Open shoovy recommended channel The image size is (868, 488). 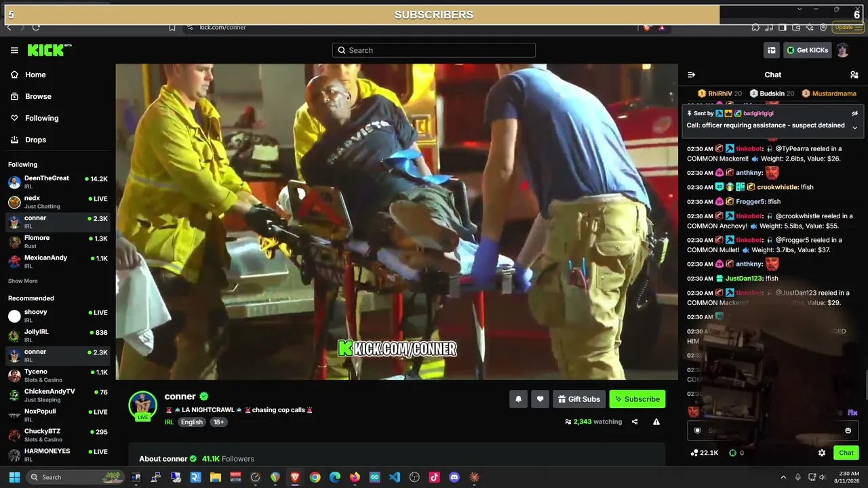[58, 316]
